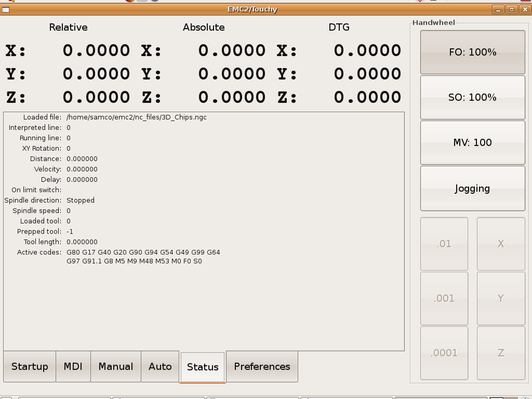Switch to the Startup tab
This screenshot has width=532, height=399.
[30, 366]
